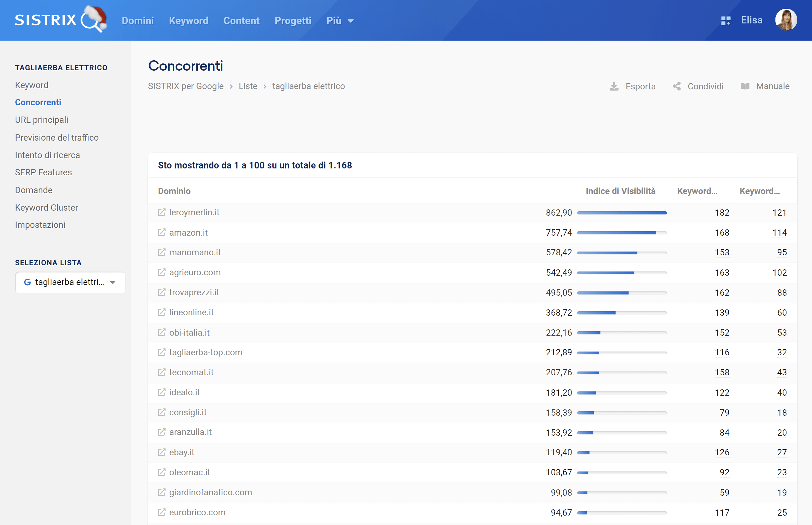Image resolution: width=812 pixels, height=525 pixels.
Task: Click Elisa's profile avatar
Action: [x=786, y=20]
